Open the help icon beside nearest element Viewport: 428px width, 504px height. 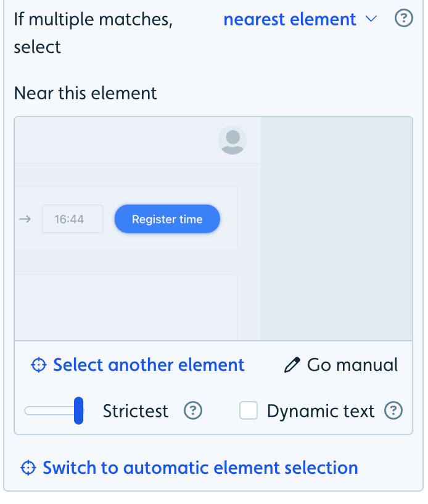pyautogui.click(x=403, y=18)
